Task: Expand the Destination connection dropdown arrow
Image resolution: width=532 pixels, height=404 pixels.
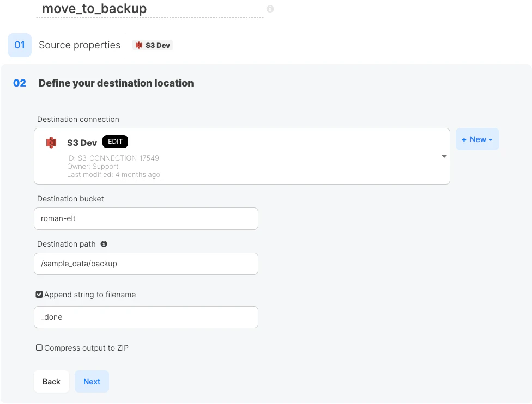Action: [x=444, y=156]
